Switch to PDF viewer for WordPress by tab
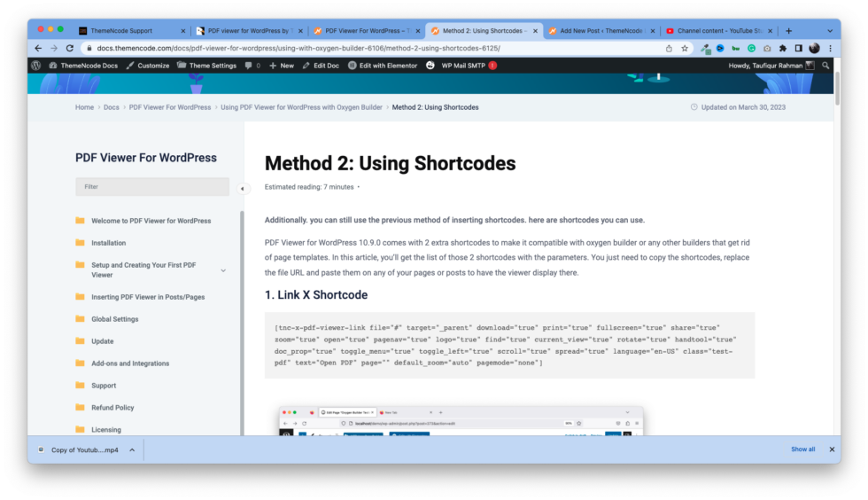Viewport: 868px width, 500px height. point(250,31)
